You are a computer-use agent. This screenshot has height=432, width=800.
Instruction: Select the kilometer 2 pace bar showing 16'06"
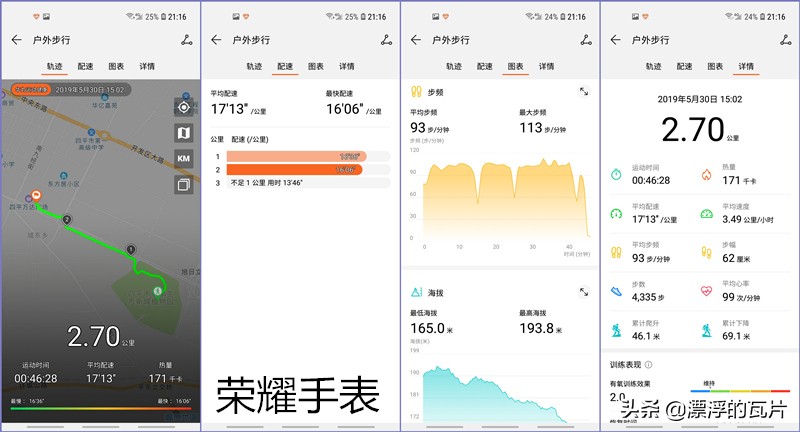[294, 170]
